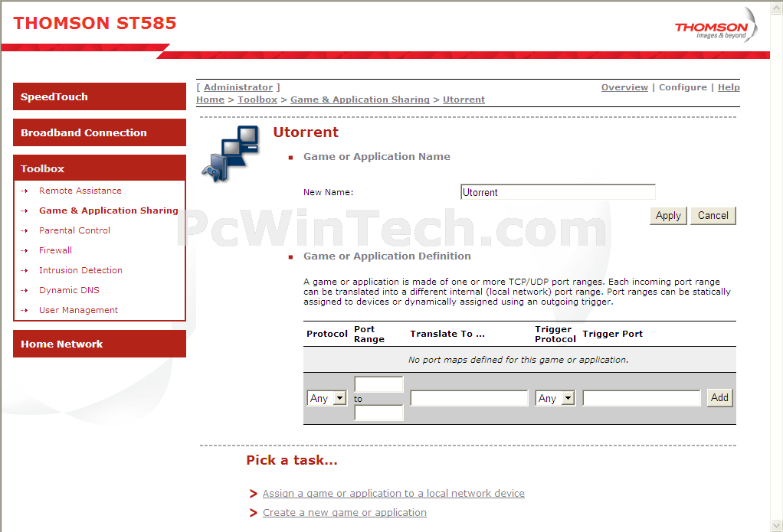Image resolution: width=783 pixels, height=532 pixels.
Task: Click the 'Pick a task...' heading
Action: pyautogui.click(x=292, y=460)
